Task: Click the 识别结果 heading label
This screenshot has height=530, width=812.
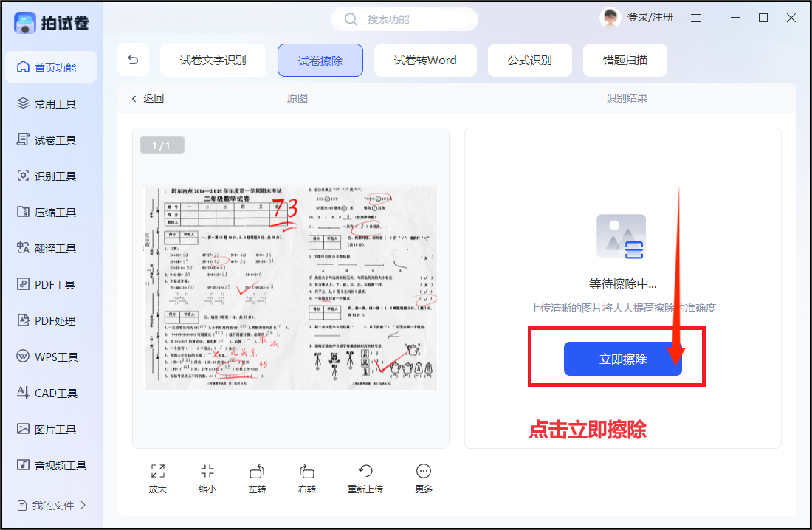Action: [627, 98]
